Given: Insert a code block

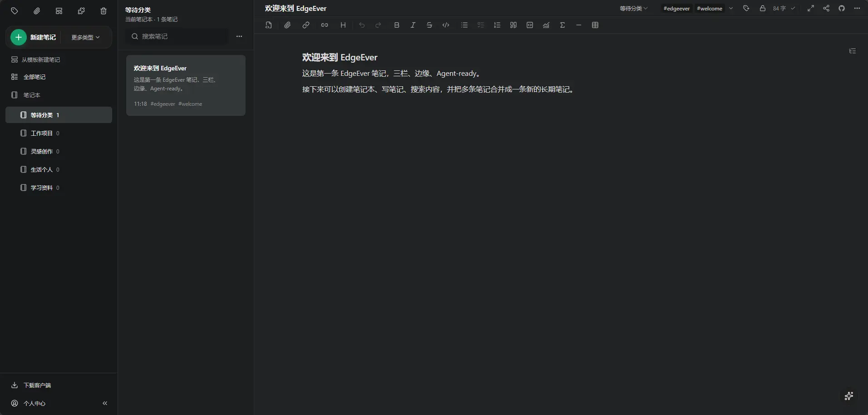Looking at the screenshot, I should (530, 25).
